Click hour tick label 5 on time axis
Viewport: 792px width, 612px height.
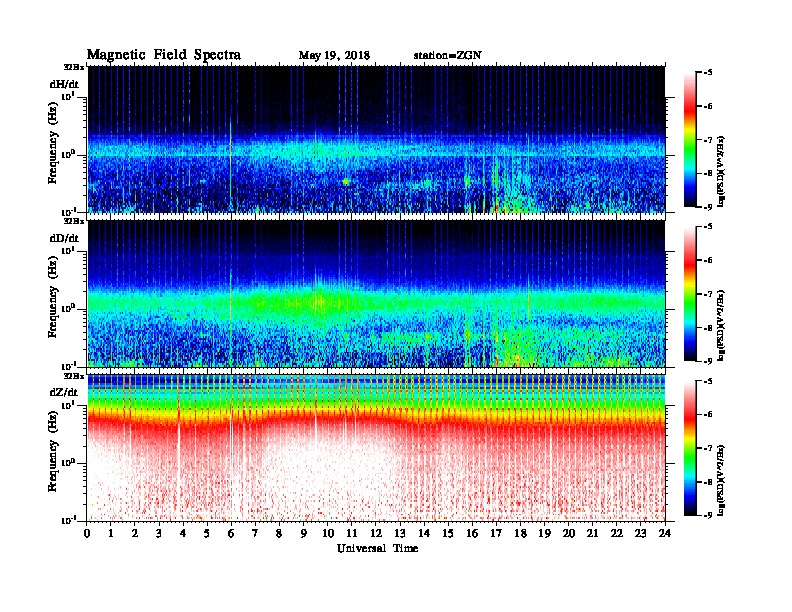click(207, 534)
